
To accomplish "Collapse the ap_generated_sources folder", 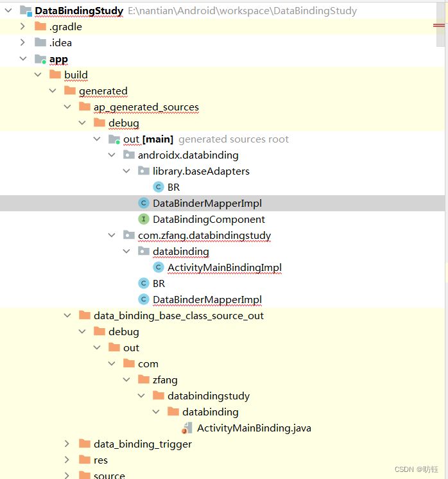I will (x=67, y=107).
